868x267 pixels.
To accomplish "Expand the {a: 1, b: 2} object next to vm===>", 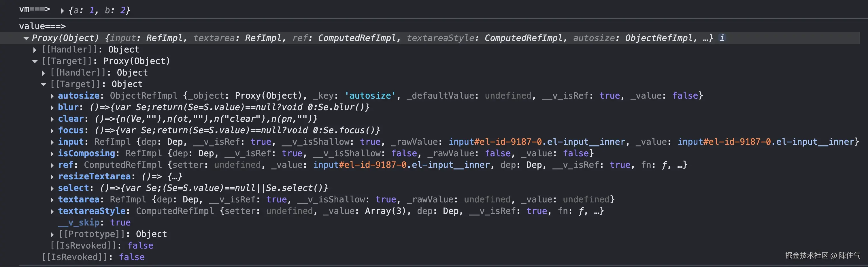I will click(x=62, y=10).
